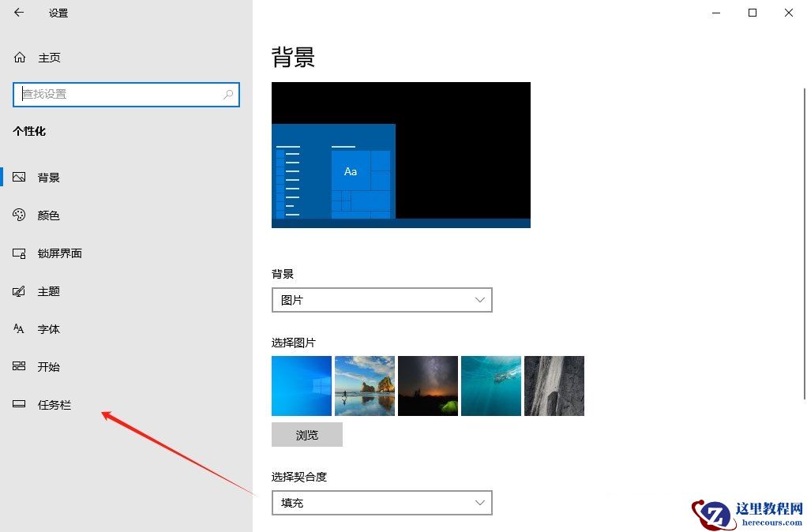
Task: Choose the Windows logo wallpaper swatch
Action: pyautogui.click(x=301, y=385)
